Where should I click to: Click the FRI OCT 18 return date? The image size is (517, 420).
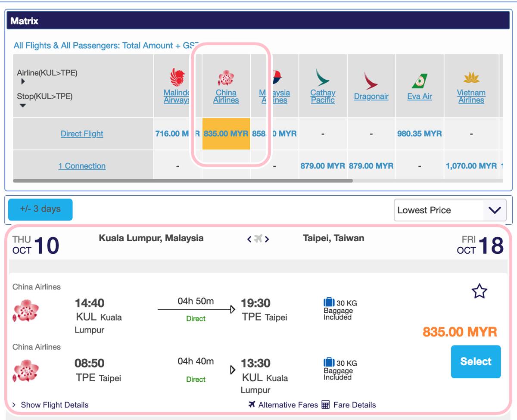click(x=480, y=245)
